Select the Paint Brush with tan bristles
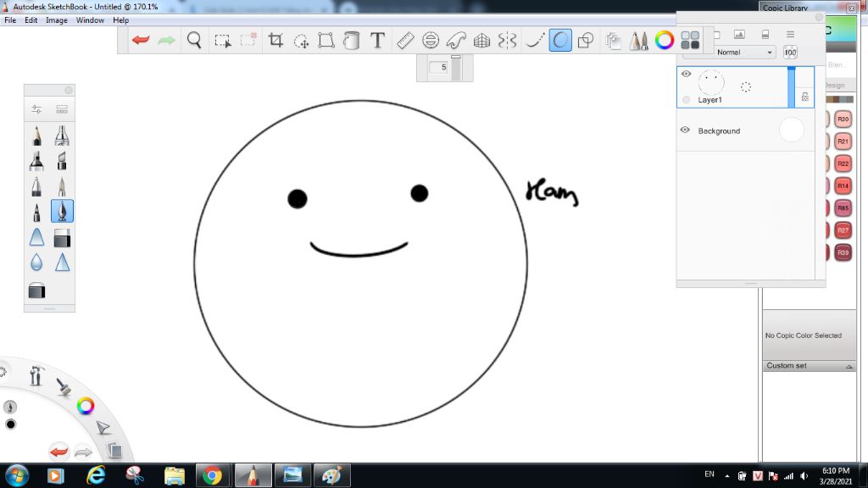Screen dimensions: 868x488 pyautogui.click(x=62, y=186)
